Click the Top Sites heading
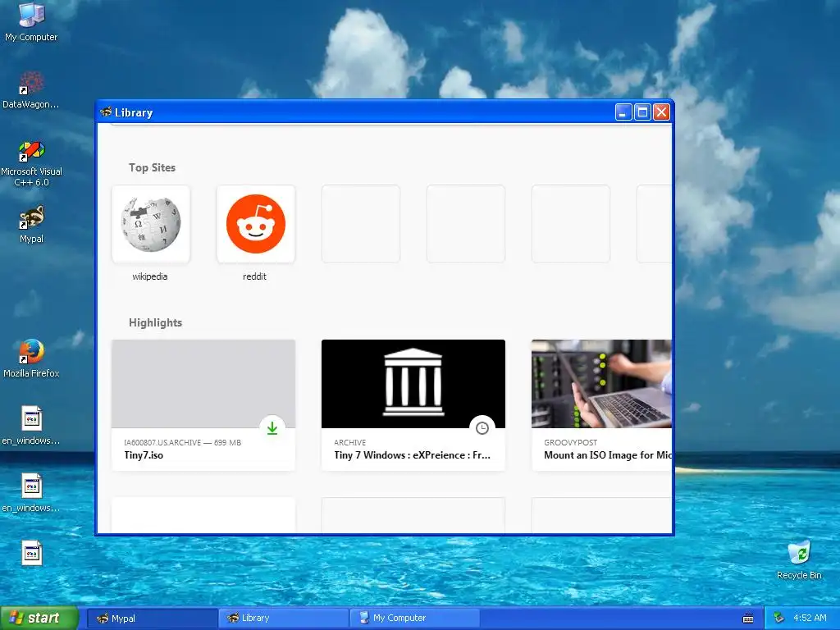This screenshot has width=840, height=630. tap(152, 167)
